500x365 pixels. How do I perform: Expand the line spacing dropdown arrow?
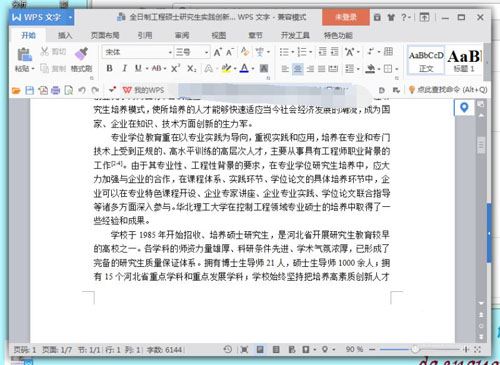click(358, 69)
